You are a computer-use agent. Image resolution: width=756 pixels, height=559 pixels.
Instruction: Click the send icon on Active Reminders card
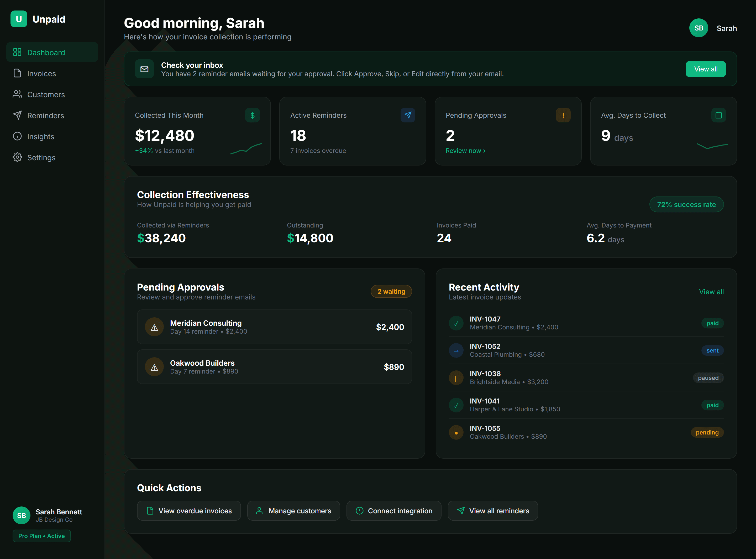[408, 115]
